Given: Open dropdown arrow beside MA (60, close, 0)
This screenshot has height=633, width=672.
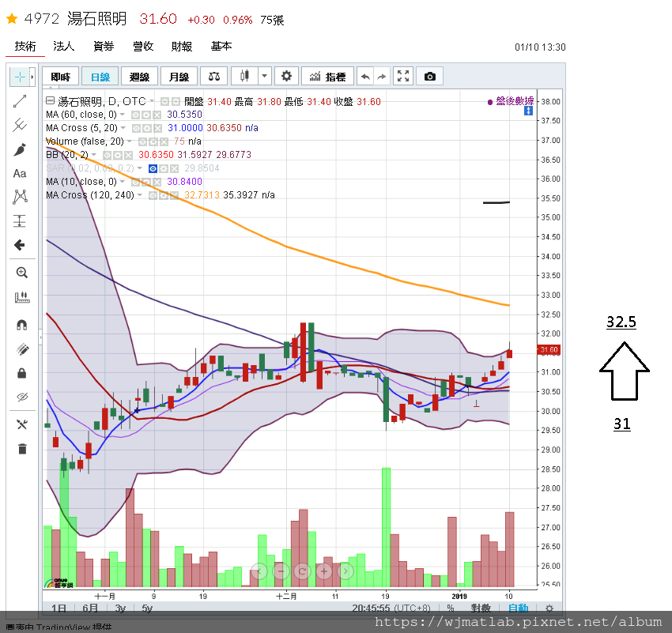Looking at the screenshot, I should click(x=123, y=115).
